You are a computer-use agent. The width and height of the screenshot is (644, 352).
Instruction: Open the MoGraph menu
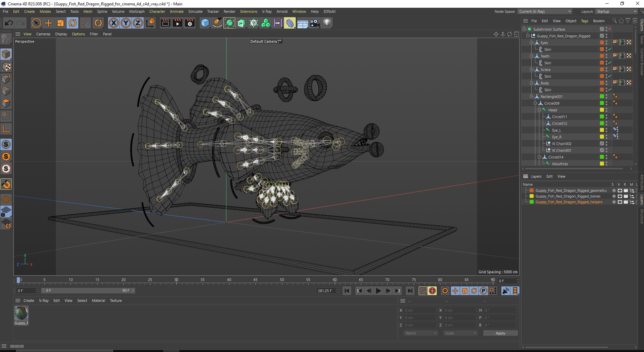tap(137, 11)
